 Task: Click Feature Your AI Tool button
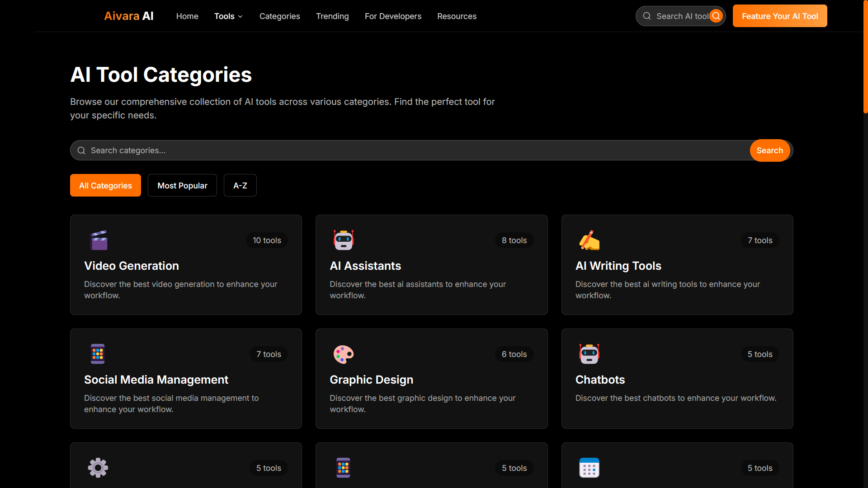tap(779, 16)
